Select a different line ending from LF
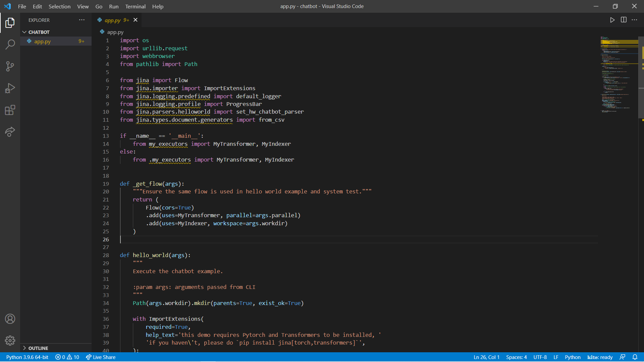The width and height of the screenshot is (644, 362). pos(556,357)
